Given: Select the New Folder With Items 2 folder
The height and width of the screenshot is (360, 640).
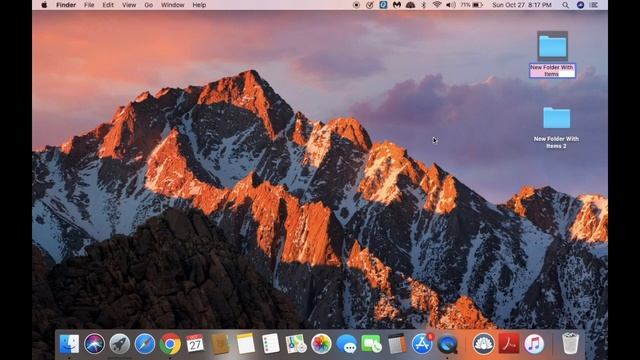Looking at the screenshot, I should click(556, 118).
